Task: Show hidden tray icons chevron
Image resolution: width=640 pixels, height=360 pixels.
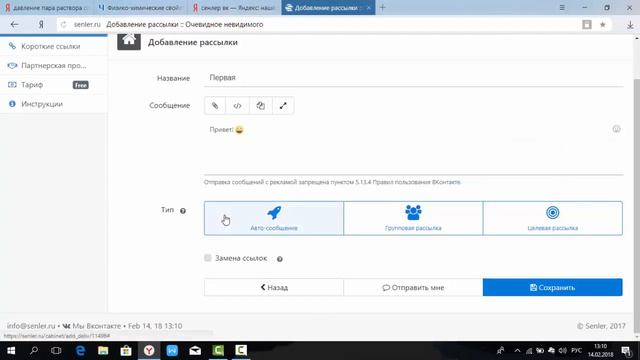Action: (517, 350)
